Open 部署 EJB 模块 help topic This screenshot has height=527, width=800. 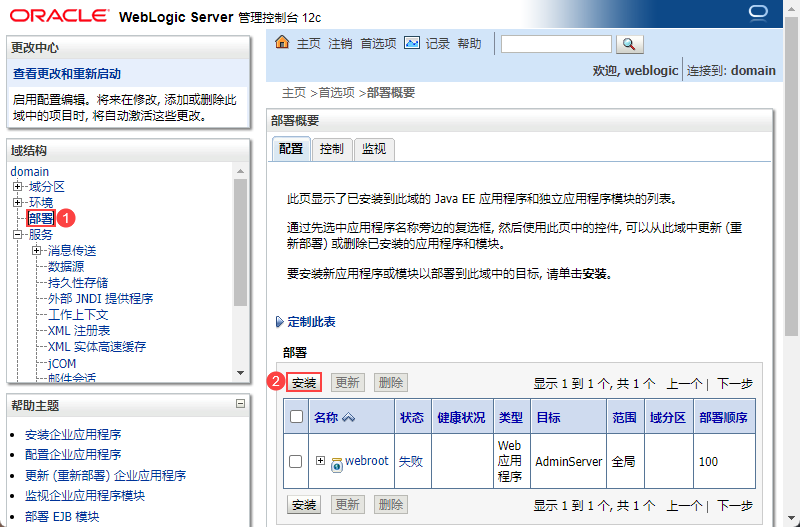[x=62, y=516]
